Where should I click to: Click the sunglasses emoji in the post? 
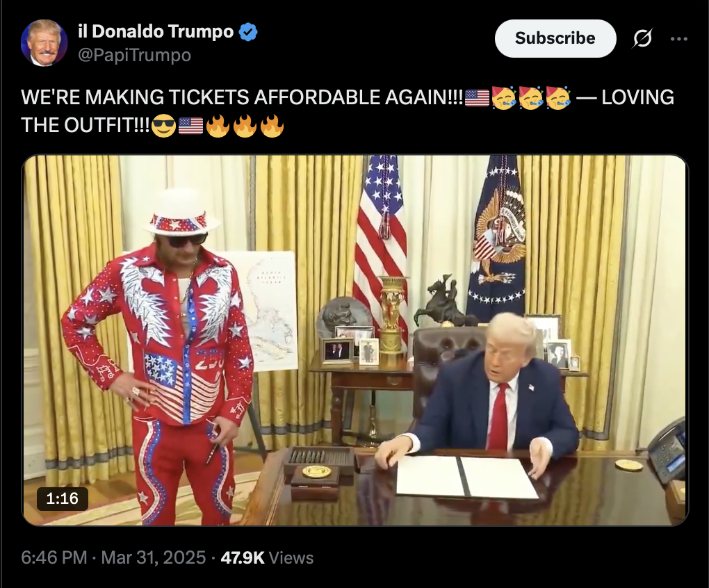pos(163,126)
